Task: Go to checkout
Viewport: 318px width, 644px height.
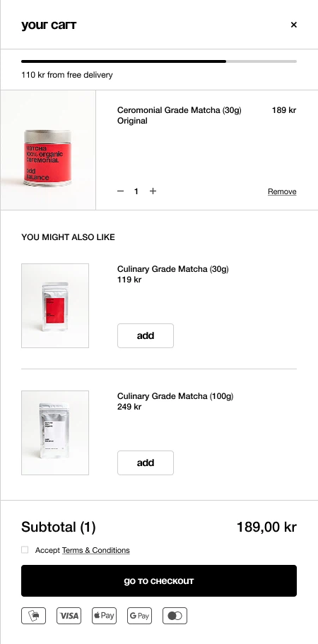Action: [x=159, y=580]
